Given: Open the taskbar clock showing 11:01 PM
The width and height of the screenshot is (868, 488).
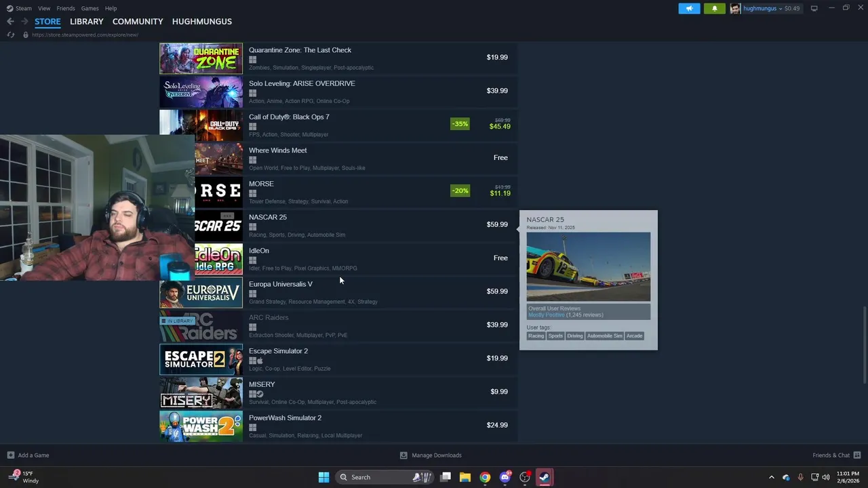Looking at the screenshot, I should pos(848,476).
